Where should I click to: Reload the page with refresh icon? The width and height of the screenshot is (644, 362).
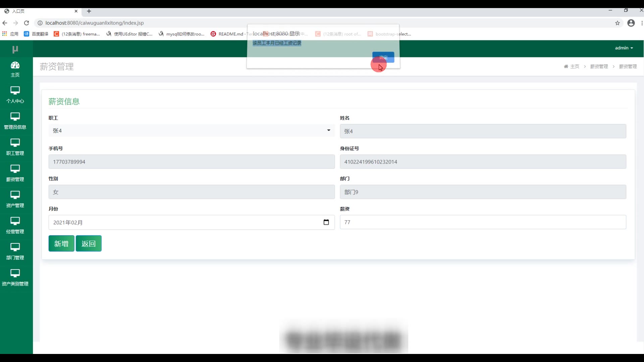point(26,23)
